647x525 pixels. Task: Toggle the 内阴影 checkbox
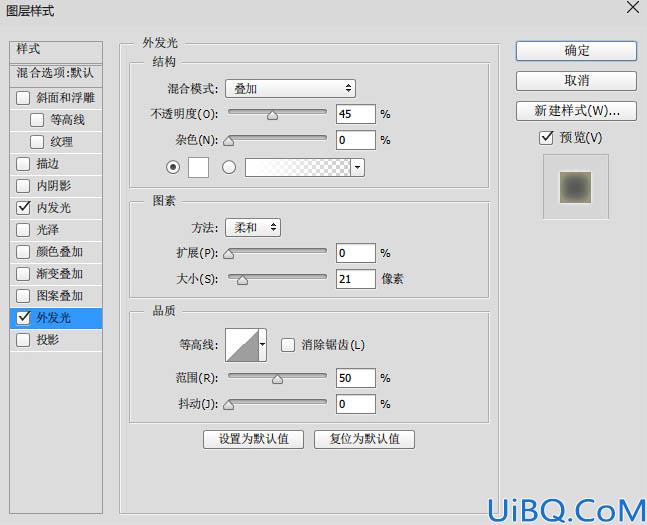click(x=23, y=186)
